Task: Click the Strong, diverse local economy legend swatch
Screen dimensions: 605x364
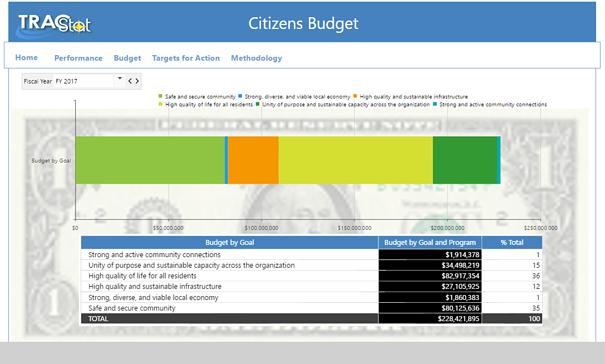Action: pos(240,96)
